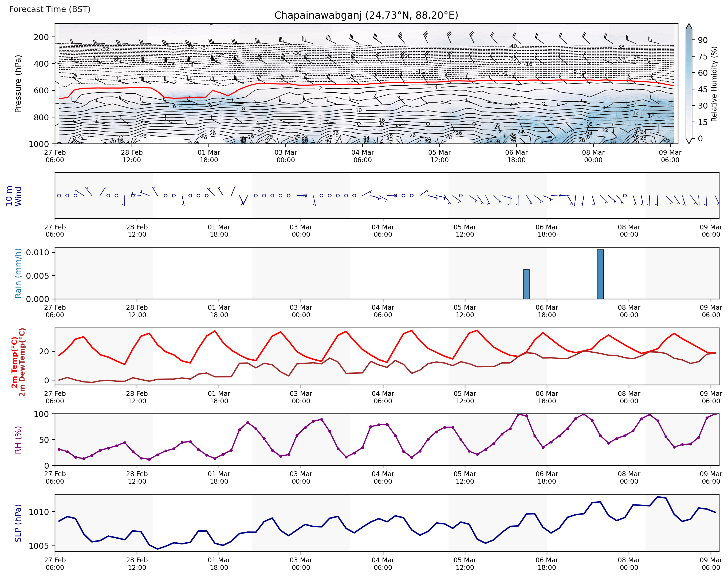Screen dimensions: 728x577
Task: Click the Rain (mm/h) axis label
Action: (x=18, y=273)
